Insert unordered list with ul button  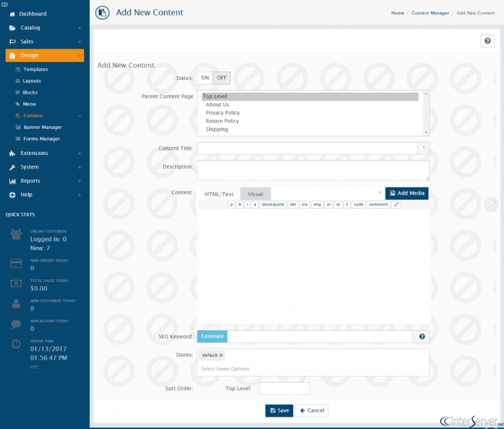(x=328, y=204)
